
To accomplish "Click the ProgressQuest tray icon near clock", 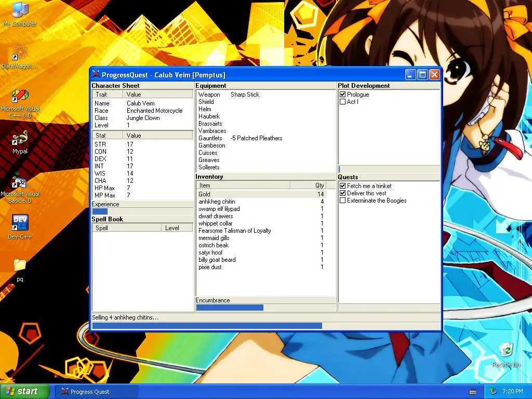I will point(493,392).
